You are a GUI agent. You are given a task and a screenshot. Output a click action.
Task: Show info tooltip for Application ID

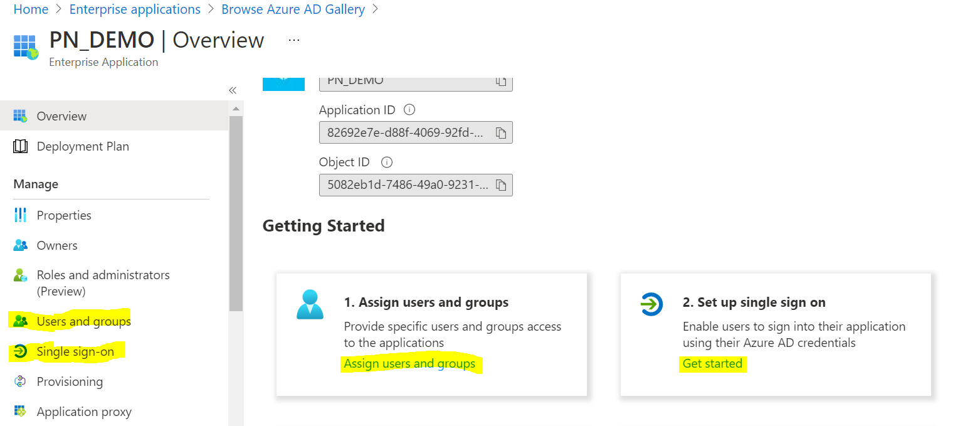pos(409,110)
